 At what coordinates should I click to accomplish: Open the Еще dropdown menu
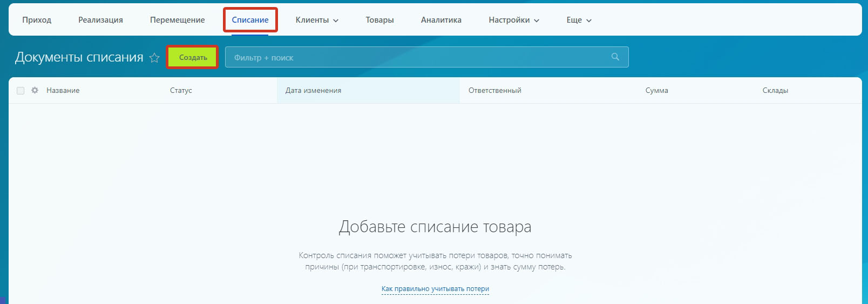coord(579,20)
